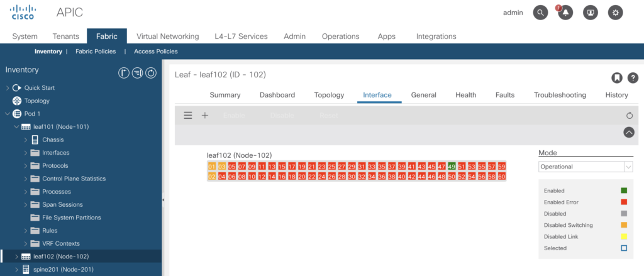Open the alerts bell icon
Viewport: 644px width, 276px height.
pos(565,13)
